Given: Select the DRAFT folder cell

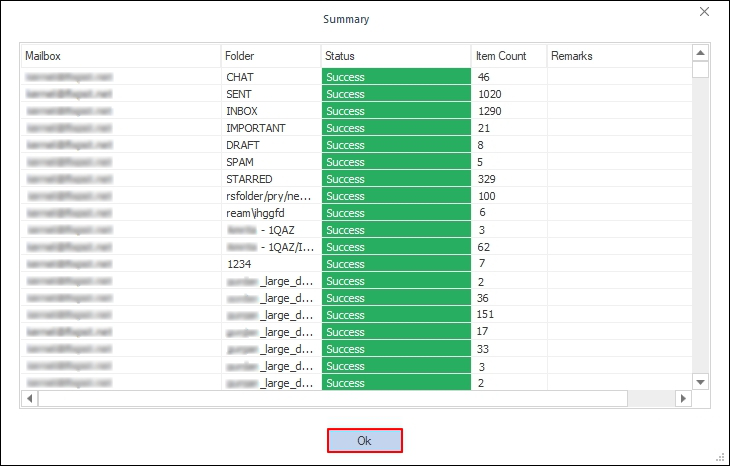Looking at the screenshot, I should pyautogui.click(x=271, y=145).
